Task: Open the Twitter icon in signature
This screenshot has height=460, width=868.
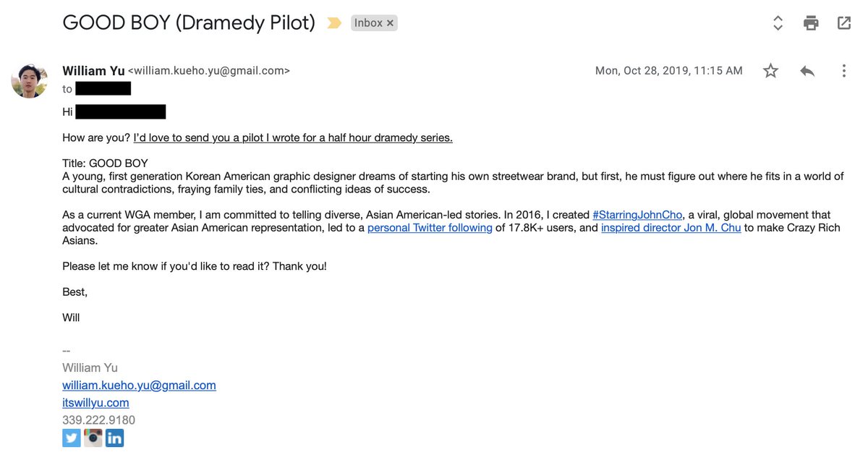Action: [x=72, y=438]
